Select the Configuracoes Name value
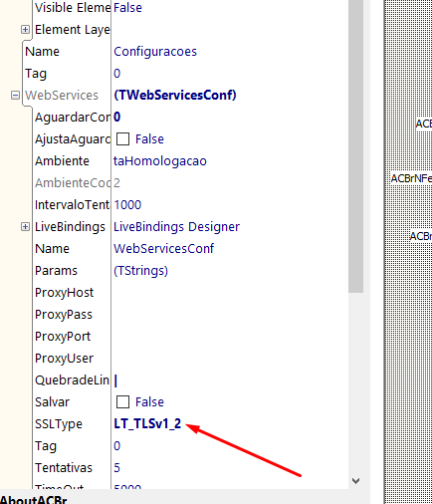The image size is (432, 504). pos(155,52)
